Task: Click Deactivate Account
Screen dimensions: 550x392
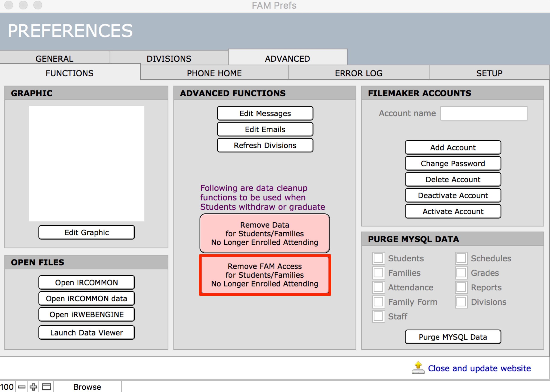Action: tap(453, 195)
